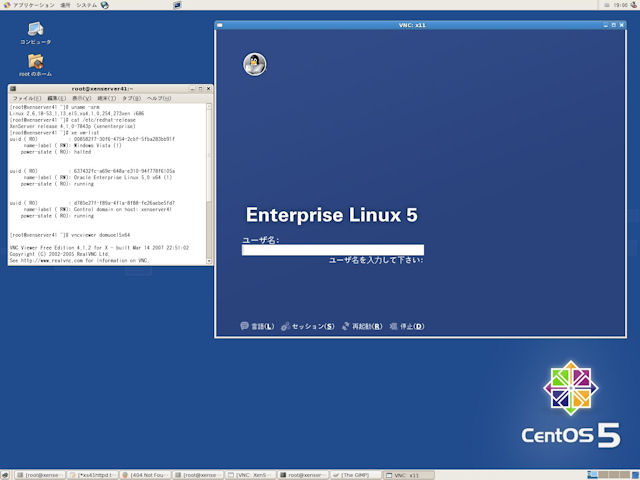
Task: Click the 'Control domain on host: xenserver41' line
Action: pyautogui.click(x=98, y=209)
